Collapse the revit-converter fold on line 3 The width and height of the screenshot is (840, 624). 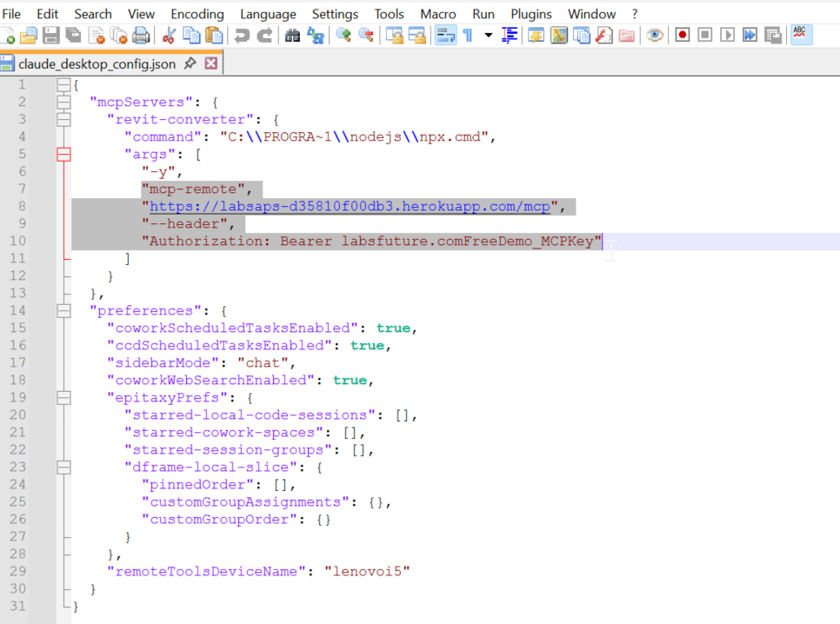[x=63, y=119]
